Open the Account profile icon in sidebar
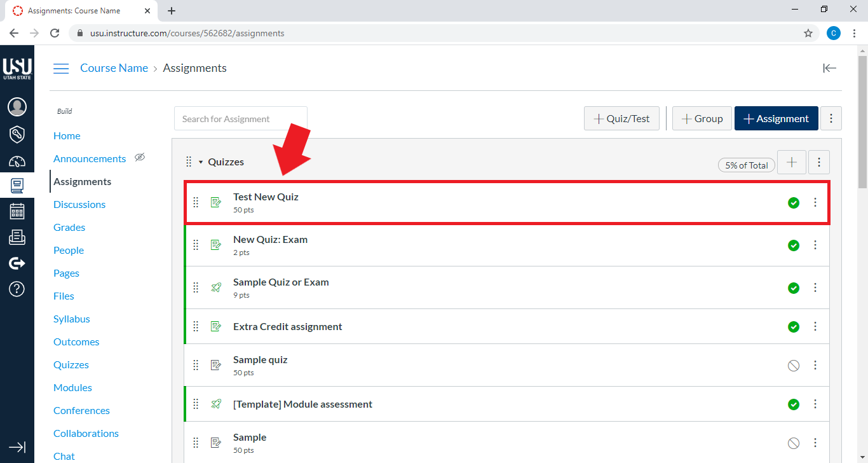Screen dimensions: 868x463 point(17,106)
